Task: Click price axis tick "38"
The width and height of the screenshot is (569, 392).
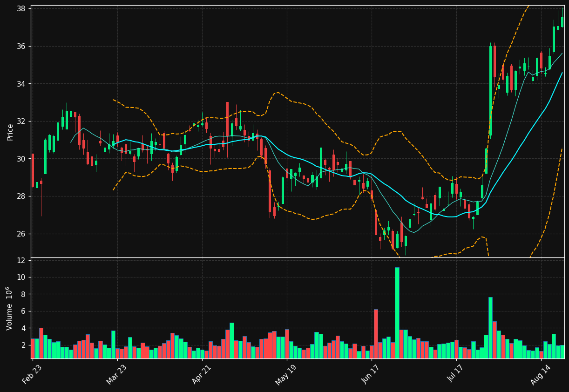Action: pyautogui.click(x=21, y=9)
